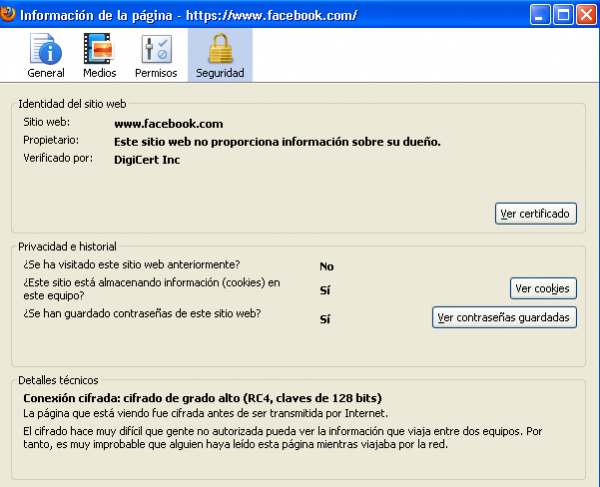Select the Seguridad tab label
Screen dimensions: 600x487
coord(219,73)
